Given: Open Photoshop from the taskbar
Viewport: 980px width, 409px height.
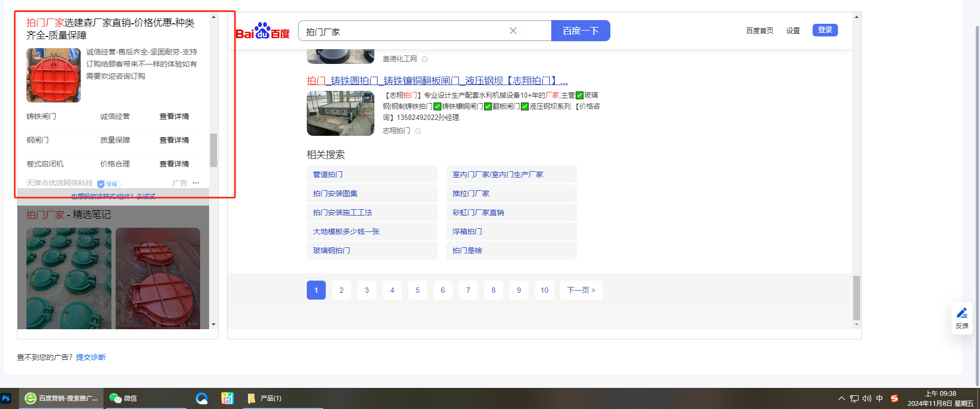Looking at the screenshot, I should [x=6, y=398].
